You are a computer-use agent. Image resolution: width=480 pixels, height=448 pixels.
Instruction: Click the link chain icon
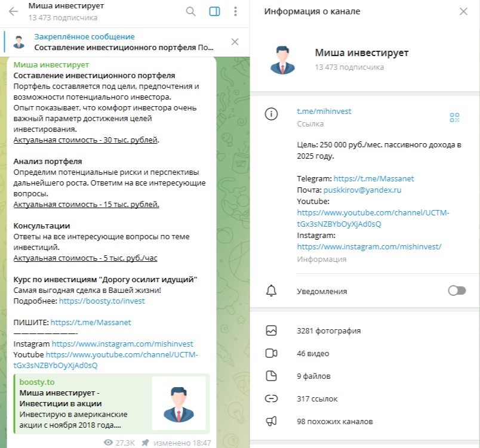271,398
